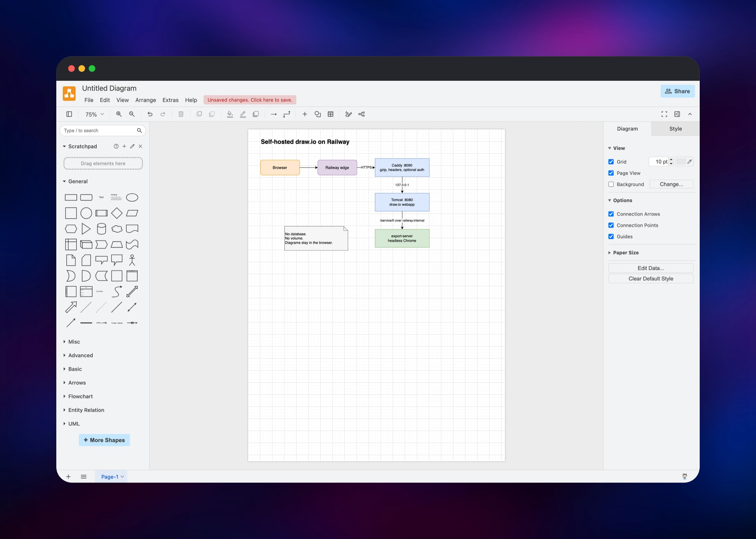Open the Extras menu

[170, 100]
